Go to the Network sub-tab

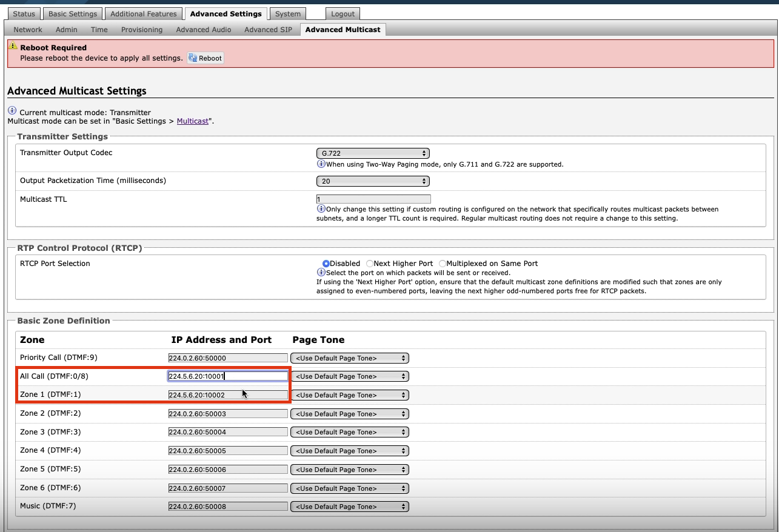28,30
